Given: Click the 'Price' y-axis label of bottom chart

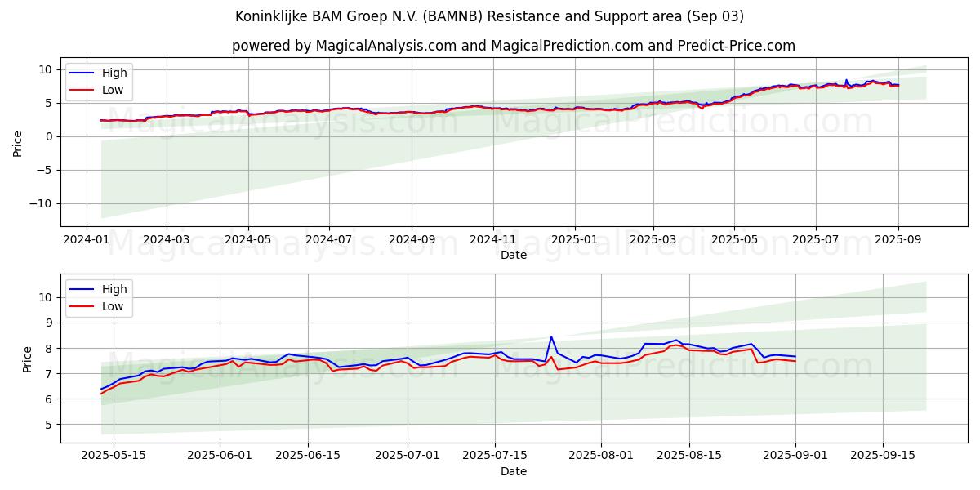Looking at the screenshot, I should click(28, 359).
